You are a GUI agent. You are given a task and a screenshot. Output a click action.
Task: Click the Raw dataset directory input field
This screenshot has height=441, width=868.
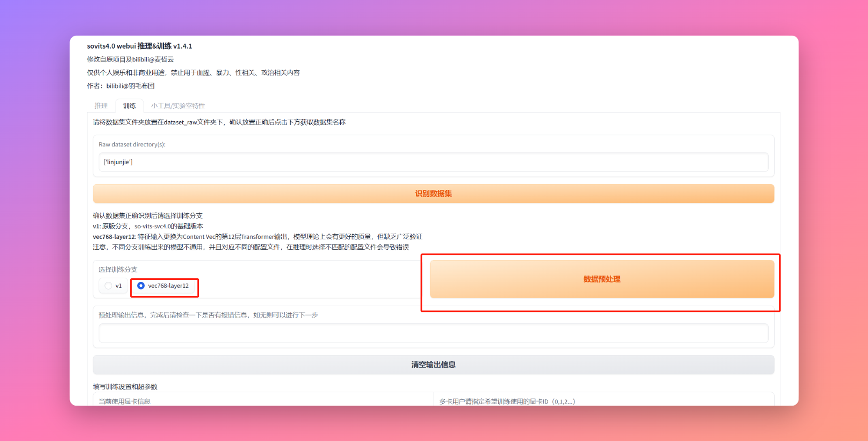click(433, 162)
